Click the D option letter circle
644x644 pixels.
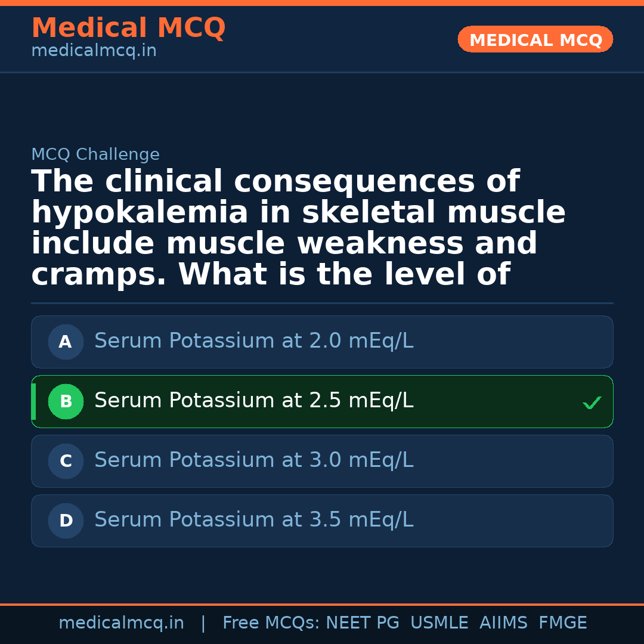pos(66,521)
